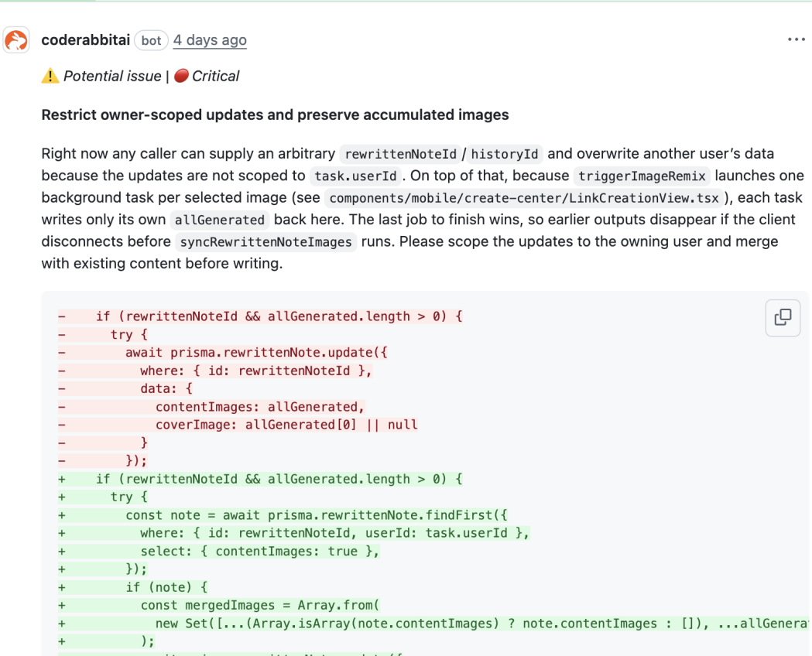Click the red Critical severity circle

(x=180, y=76)
